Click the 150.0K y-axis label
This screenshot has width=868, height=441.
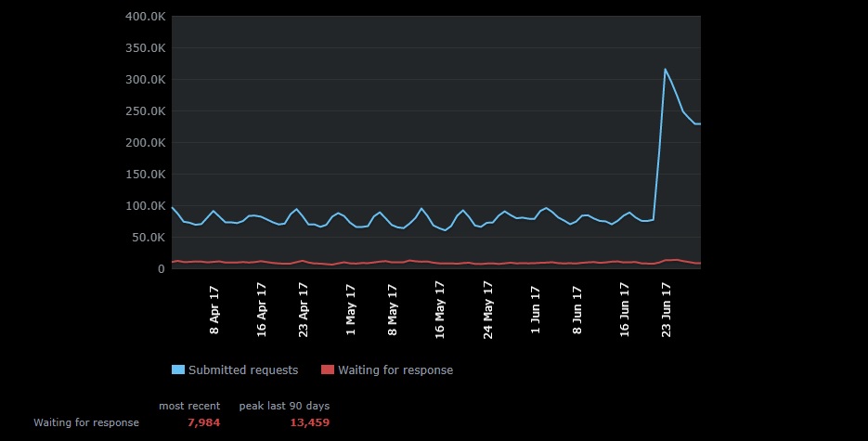(x=145, y=175)
